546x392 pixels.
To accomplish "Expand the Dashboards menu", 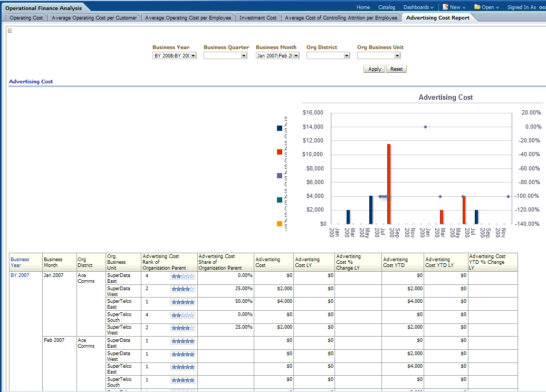I will (418, 7).
